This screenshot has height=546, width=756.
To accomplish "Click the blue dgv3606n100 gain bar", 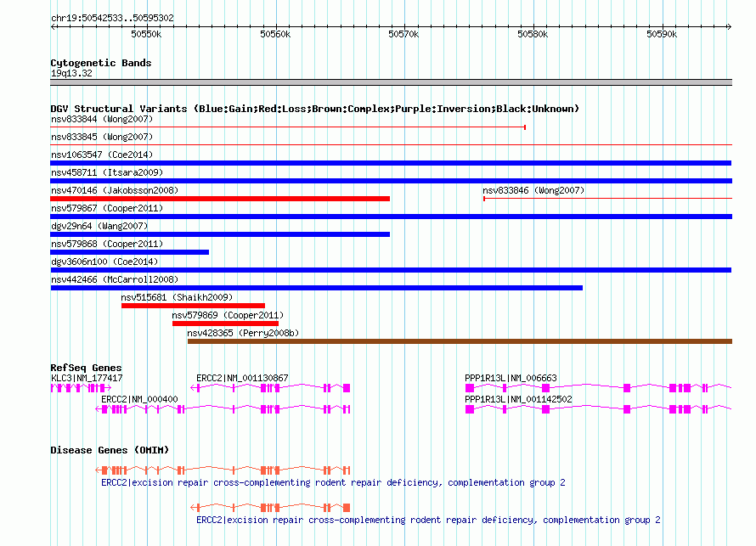I will pyautogui.click(x=391, y=270).
